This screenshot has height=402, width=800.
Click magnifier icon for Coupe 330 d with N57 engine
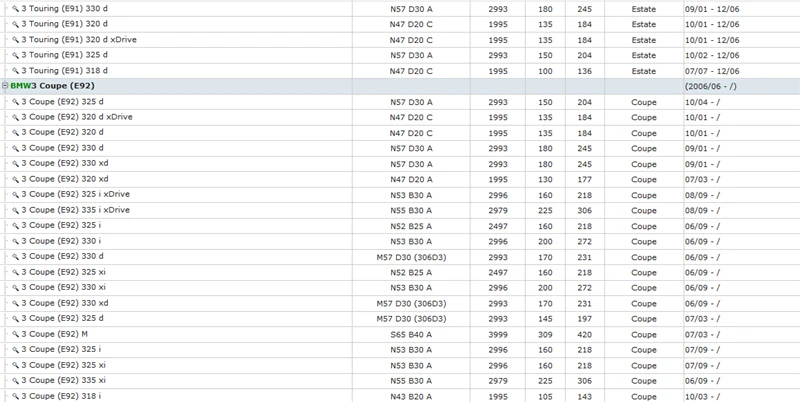pos(15,148)
